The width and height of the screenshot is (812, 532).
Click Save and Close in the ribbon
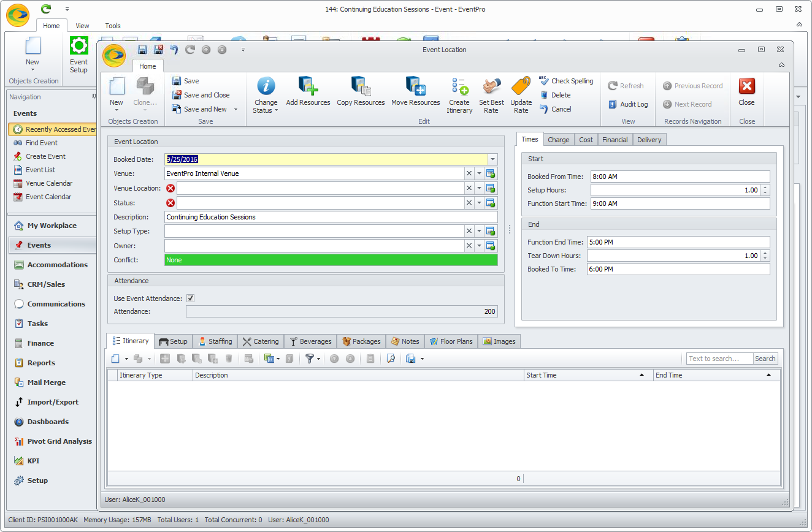click(x=201, y=95)
